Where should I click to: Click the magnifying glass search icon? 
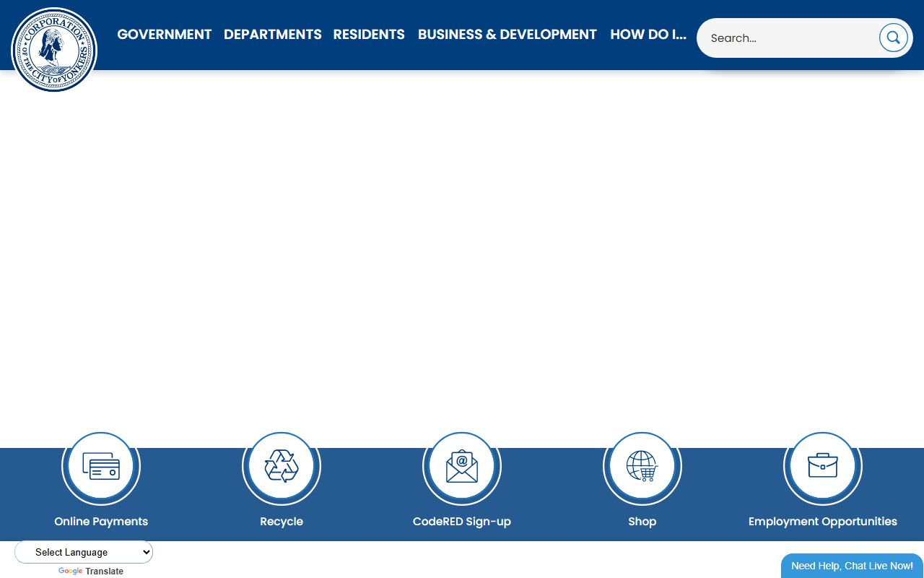tap(893, 38)
